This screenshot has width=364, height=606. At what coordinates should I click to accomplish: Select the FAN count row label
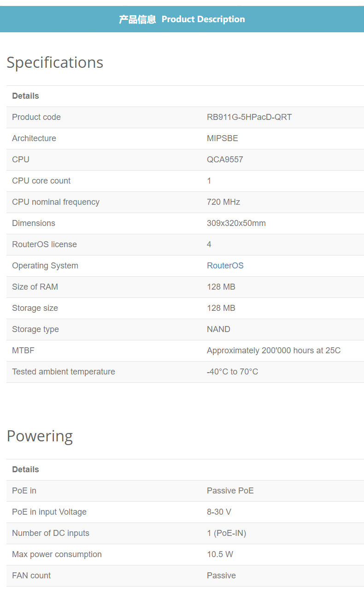31,576
